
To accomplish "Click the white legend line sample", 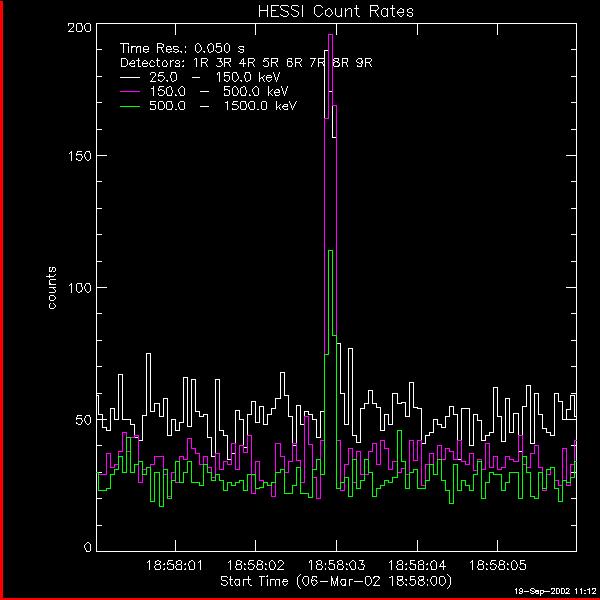I will coord(130,78).
